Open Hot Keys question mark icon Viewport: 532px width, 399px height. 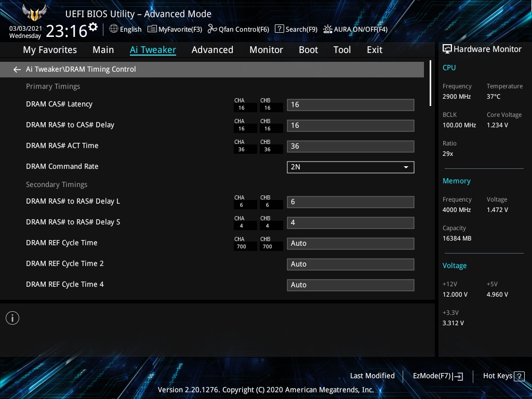pyautogui.click(x=519, y=376)
